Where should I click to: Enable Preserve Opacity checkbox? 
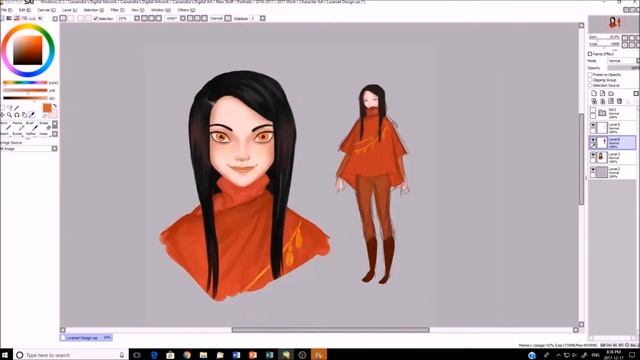(590, 75)
